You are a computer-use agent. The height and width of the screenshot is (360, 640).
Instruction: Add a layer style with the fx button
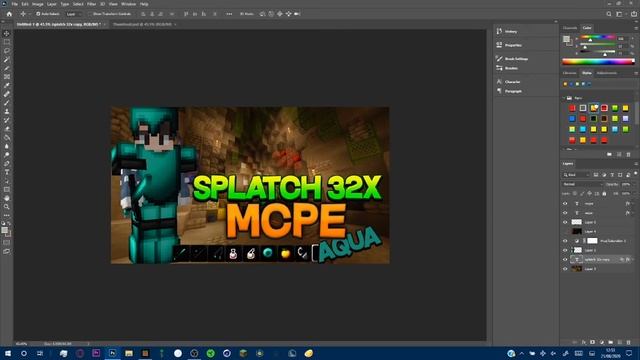pyautogui.click(x=584, y=342)
